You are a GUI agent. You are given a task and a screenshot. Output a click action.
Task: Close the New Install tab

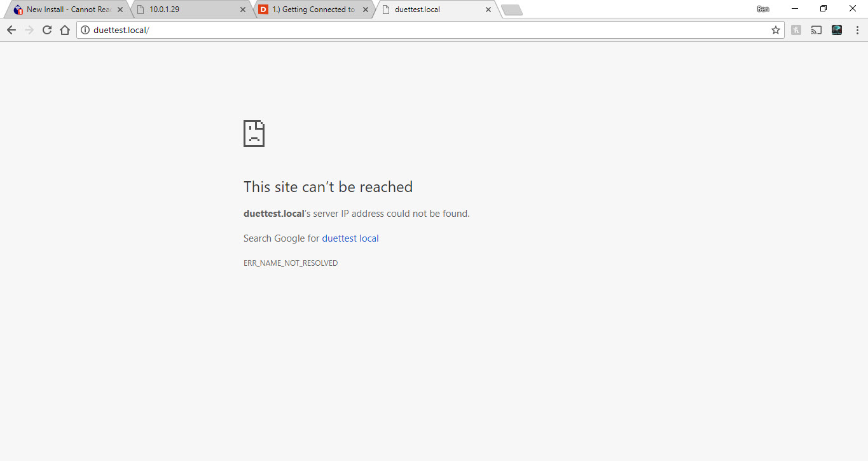[120, 10]
